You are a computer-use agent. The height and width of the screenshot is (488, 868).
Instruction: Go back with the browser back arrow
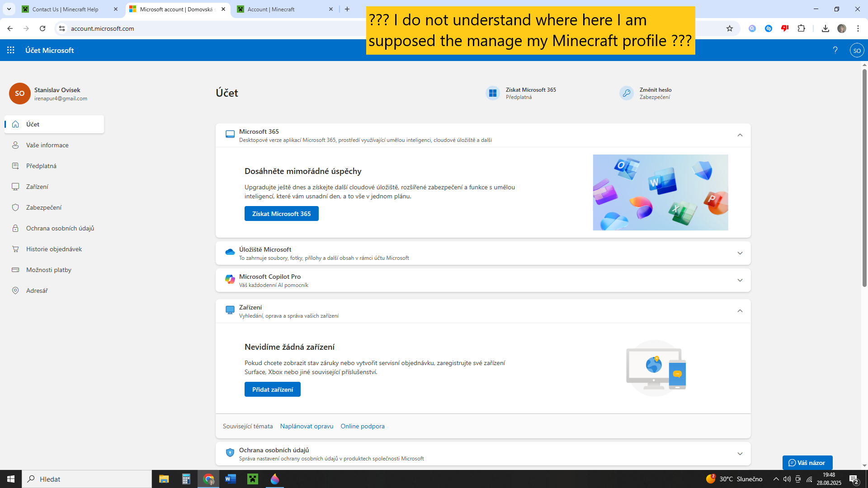click(x=10, y=28)
